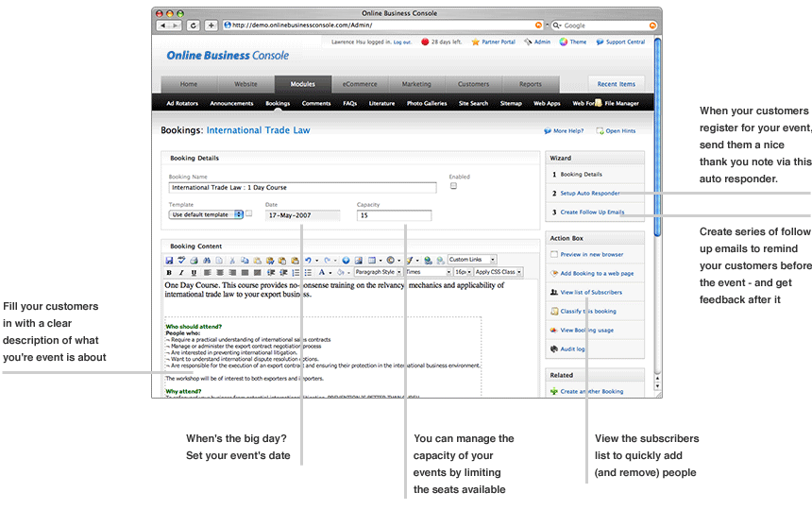Click the Recent Items button
The width and height of the screenshot is (812, 510).
point(616,84)
